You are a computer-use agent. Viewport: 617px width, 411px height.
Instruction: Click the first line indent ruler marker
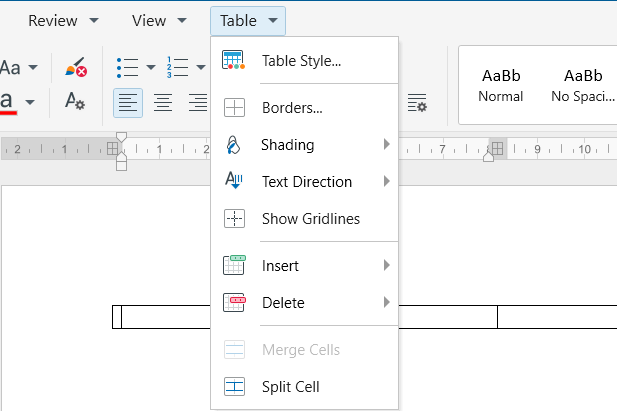point(122,137)
